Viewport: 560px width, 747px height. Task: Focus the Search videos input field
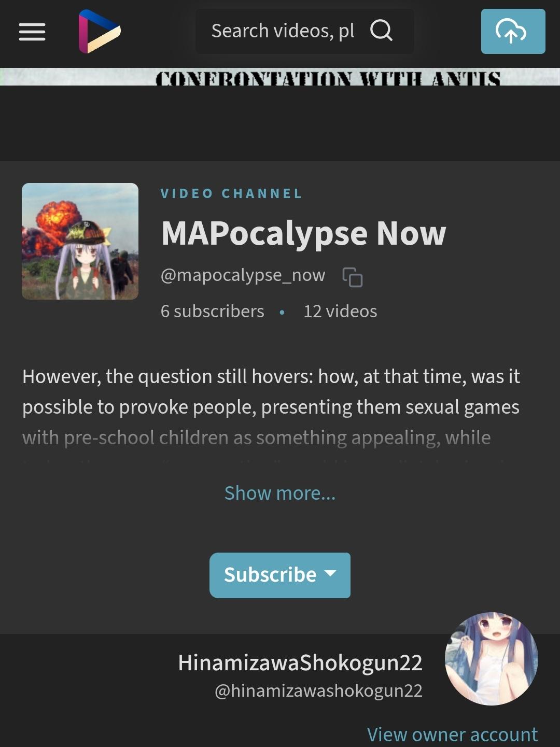tap(283, 31)
